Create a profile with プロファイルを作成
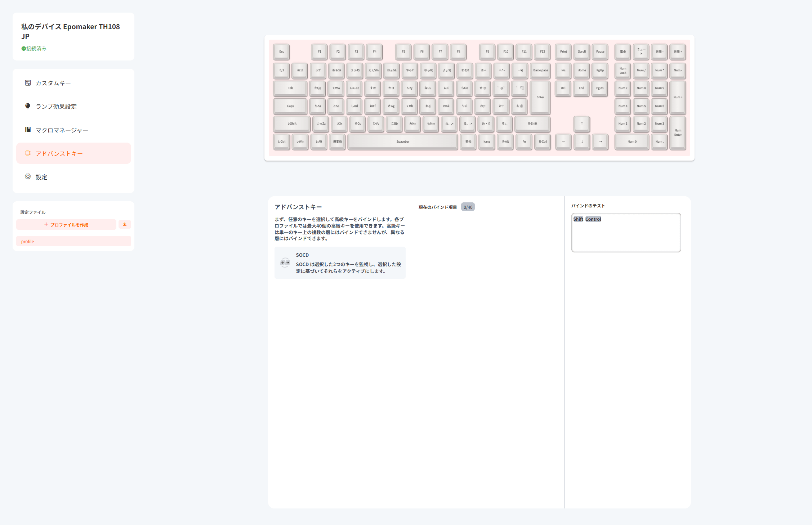This screenshot has width=812, height=525. [x=66, y=225]
